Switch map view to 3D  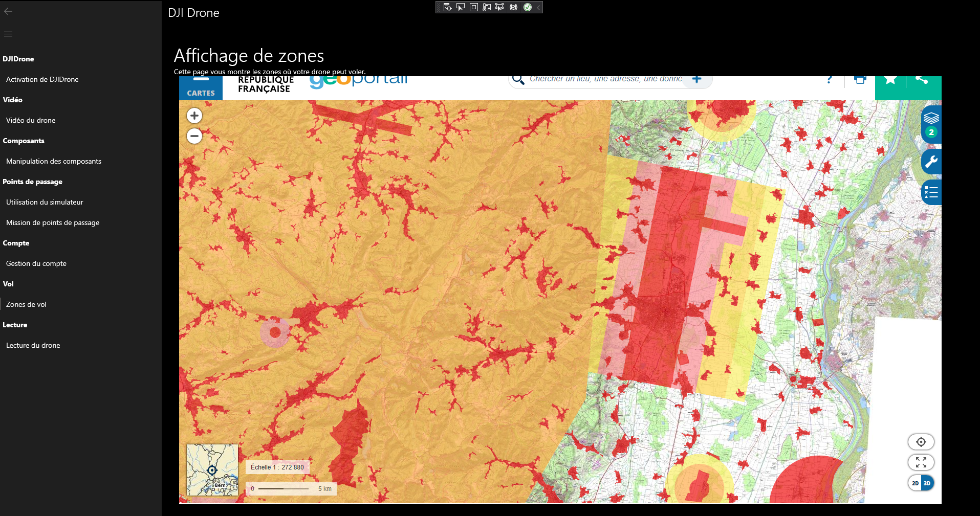tap(927, 483)
